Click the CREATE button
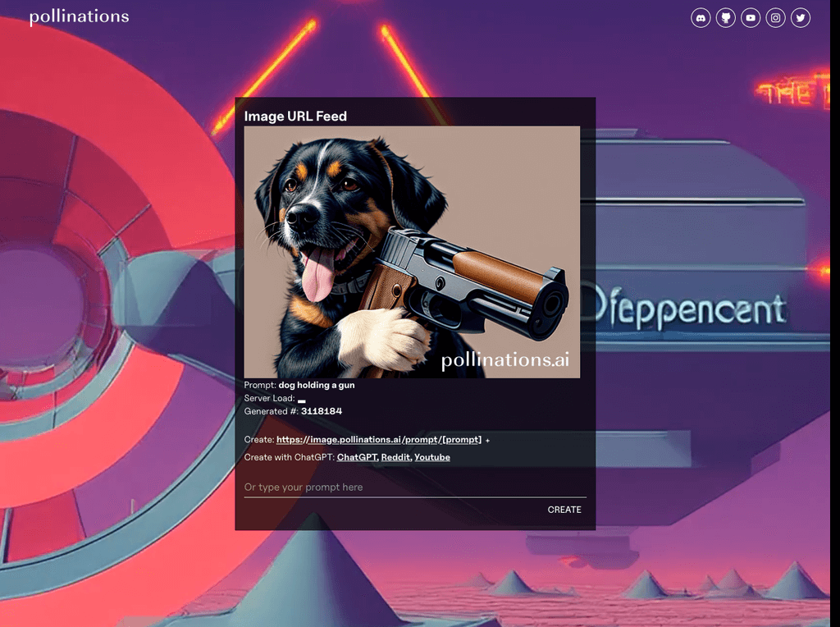The width and height of the screenshot is (840, 627). pyautogui.click(x=564, y=510)
